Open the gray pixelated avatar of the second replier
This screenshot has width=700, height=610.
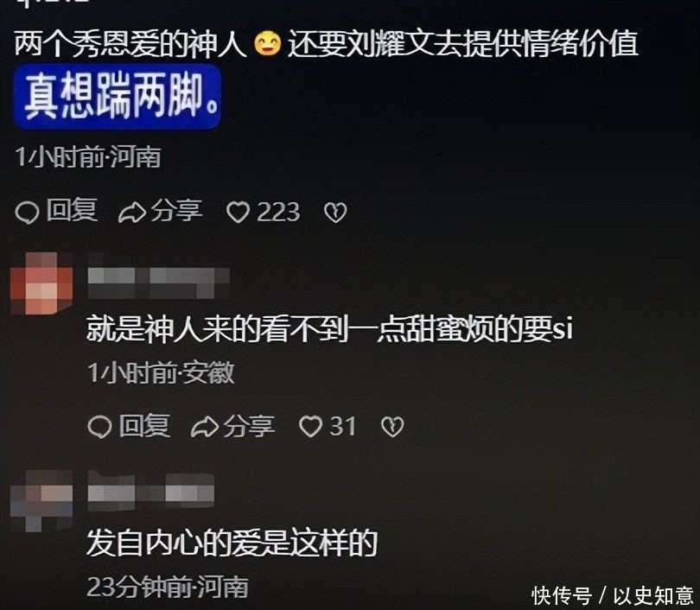(41, 500)
